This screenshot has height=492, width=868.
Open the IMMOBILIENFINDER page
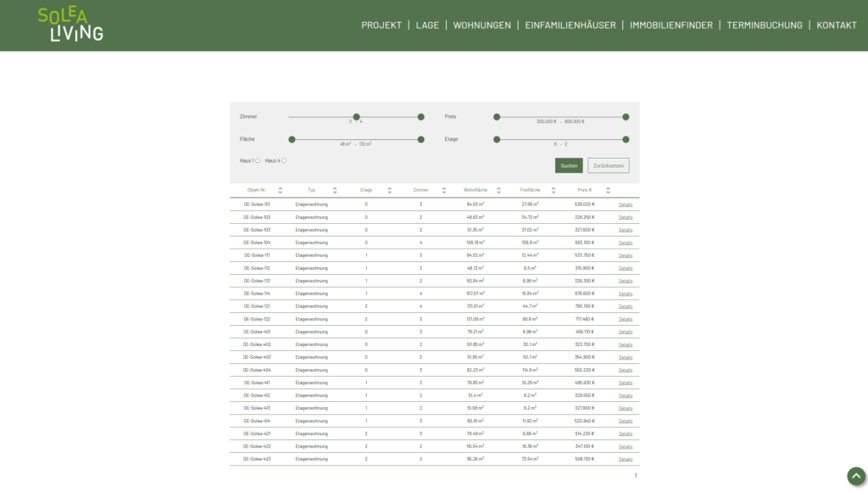671,25
